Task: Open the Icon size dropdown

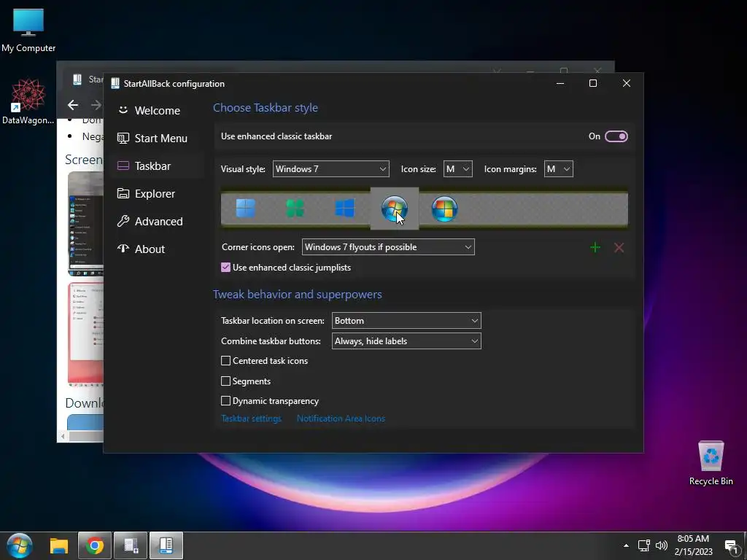Action: point(458,169)
